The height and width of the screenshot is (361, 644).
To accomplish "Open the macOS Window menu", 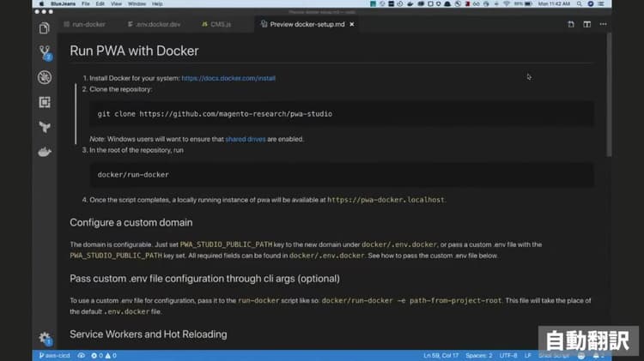I will 137,3.
